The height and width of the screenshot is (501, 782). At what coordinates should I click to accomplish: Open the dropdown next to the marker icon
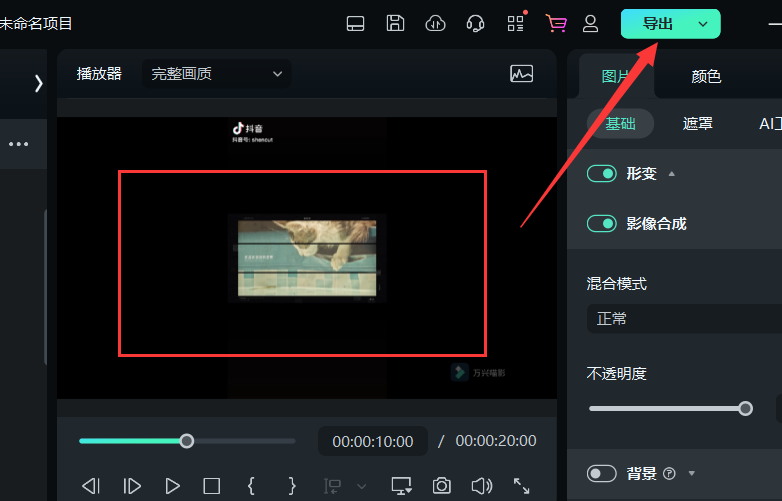(362, 486)
